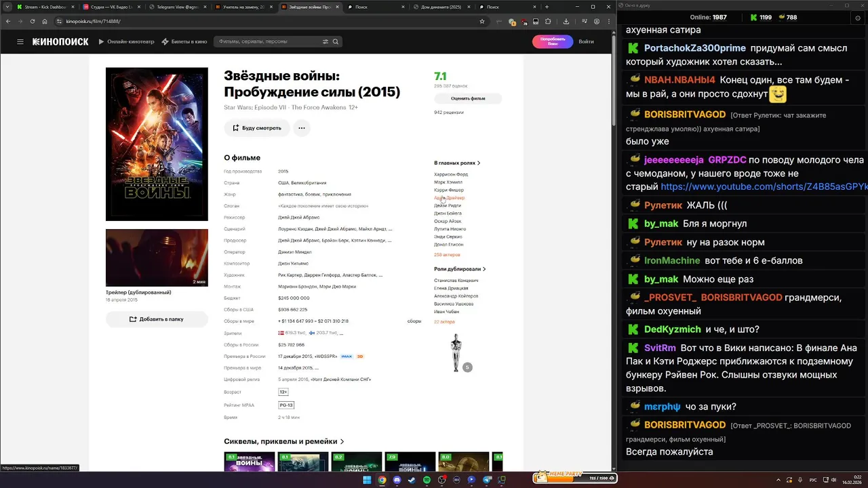Open OBS Studio from taskbar
Viewport: 868px width, 488px height.
click(442, 480)
